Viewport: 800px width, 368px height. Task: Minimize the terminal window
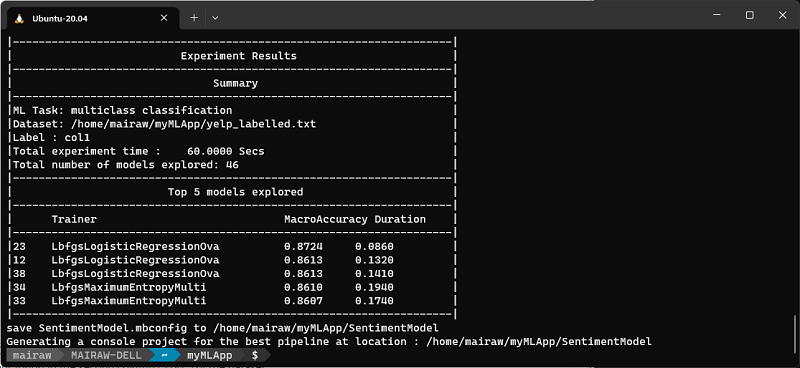click(x=716, y=15)
